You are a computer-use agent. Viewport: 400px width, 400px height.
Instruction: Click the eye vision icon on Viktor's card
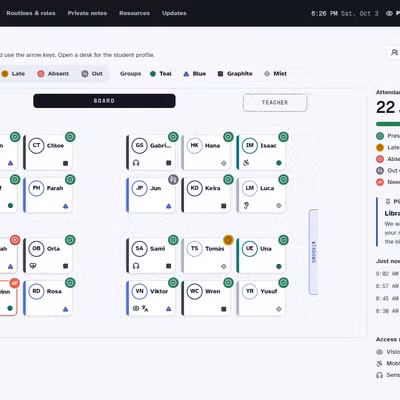[136, 309]
